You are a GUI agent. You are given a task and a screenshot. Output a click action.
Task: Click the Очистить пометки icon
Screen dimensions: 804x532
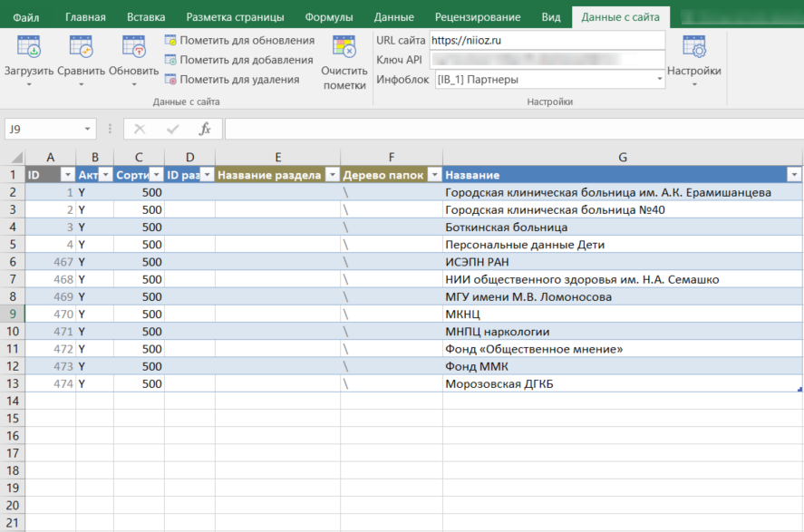(x=344, y=47)
